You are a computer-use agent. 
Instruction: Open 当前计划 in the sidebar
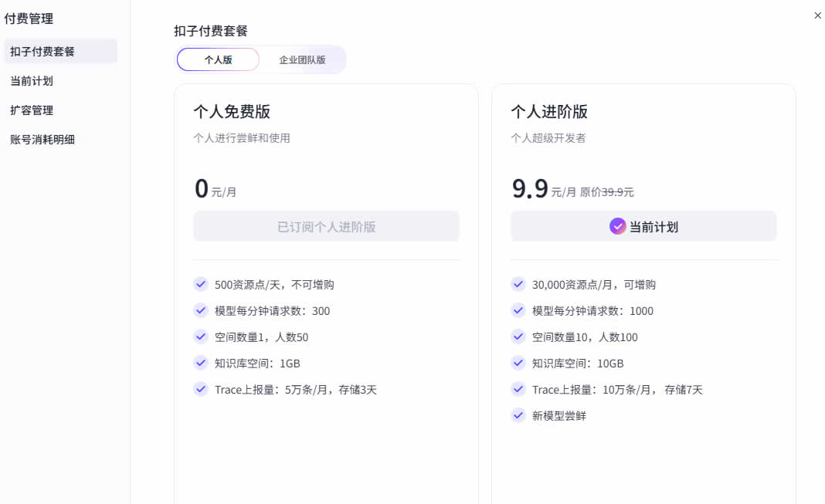click(x=32, y=81)
